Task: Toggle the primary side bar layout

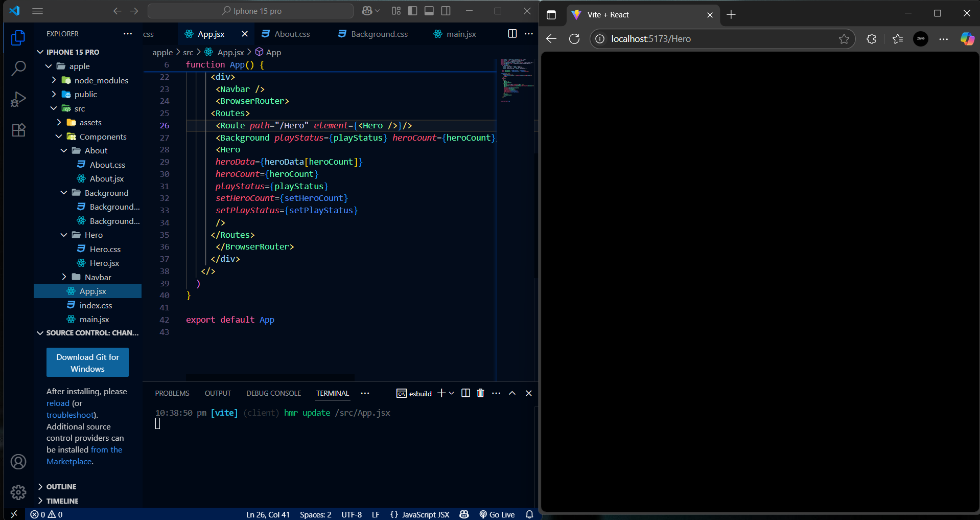Action: (413, 11)
